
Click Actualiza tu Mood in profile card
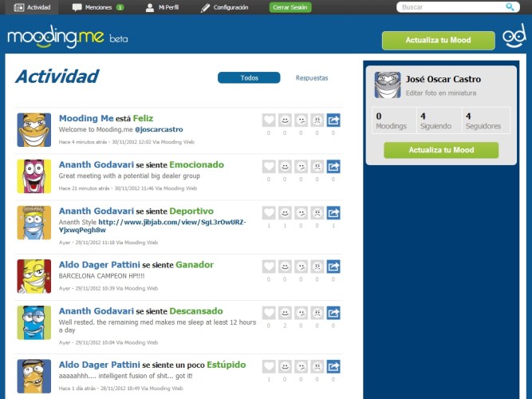[441, 150]
